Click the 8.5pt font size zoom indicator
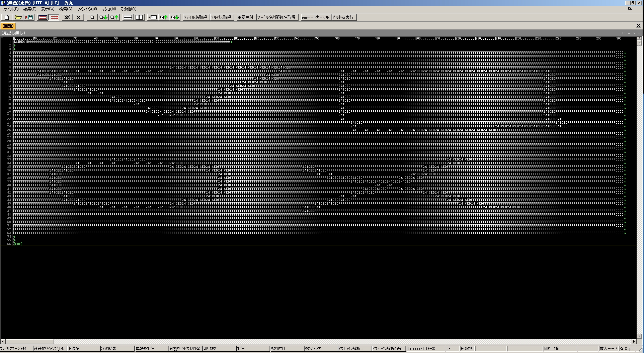Image resolution: width=644 pixels, height=353 pixels. point(627,349)
